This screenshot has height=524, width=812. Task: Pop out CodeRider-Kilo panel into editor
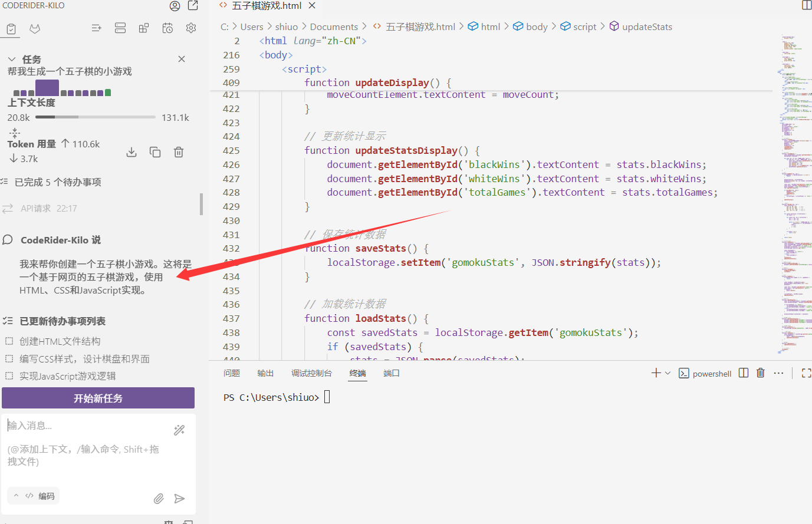coord(193,6)
